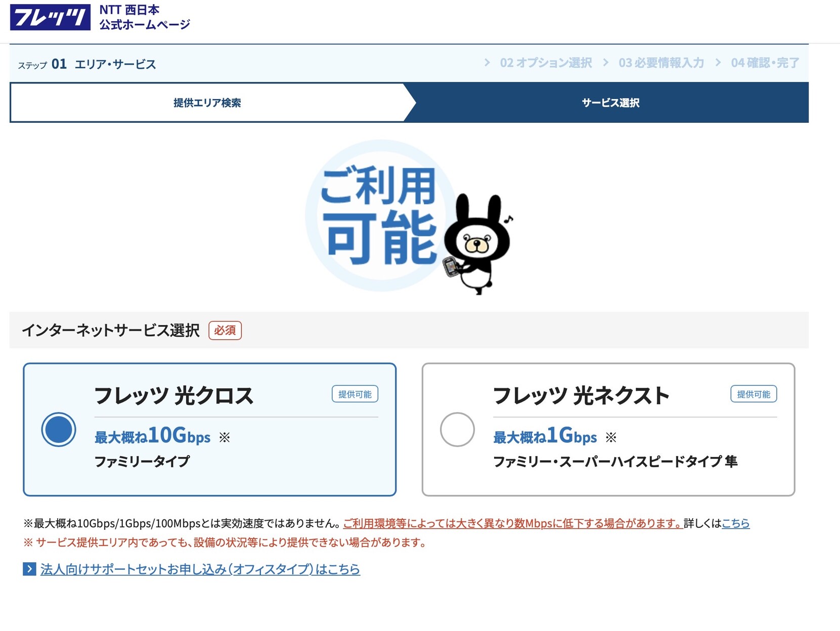Click the 提供可能 badge on 光ネクスト card
Screen dimensions: 840x631
754,394
